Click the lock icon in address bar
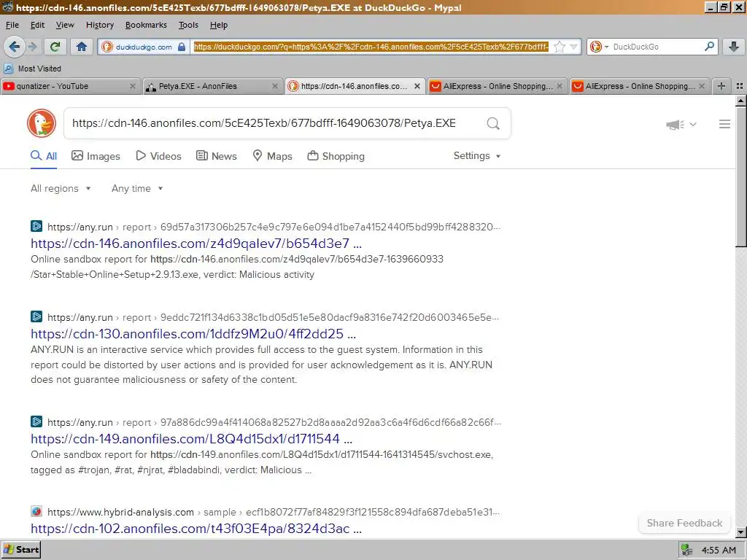This screenshot has height=560, width=747. [x=182, y=47]
